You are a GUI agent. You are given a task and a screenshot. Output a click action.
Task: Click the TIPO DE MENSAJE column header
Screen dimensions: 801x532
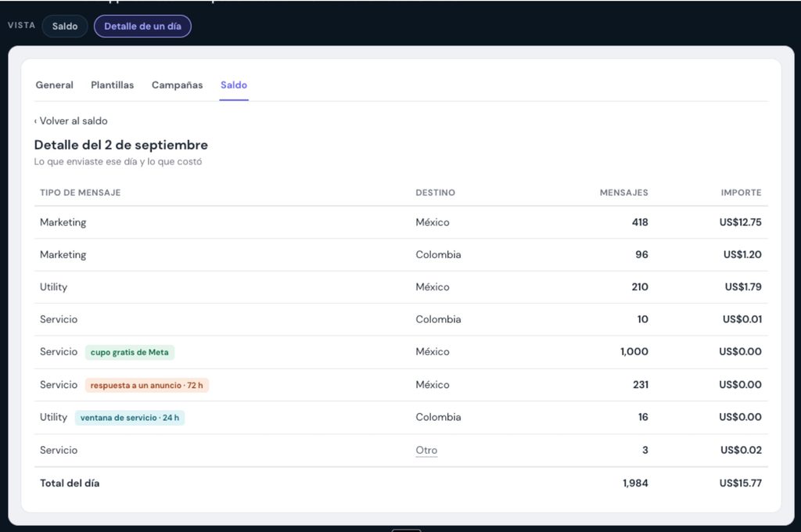tap(81, 192)
